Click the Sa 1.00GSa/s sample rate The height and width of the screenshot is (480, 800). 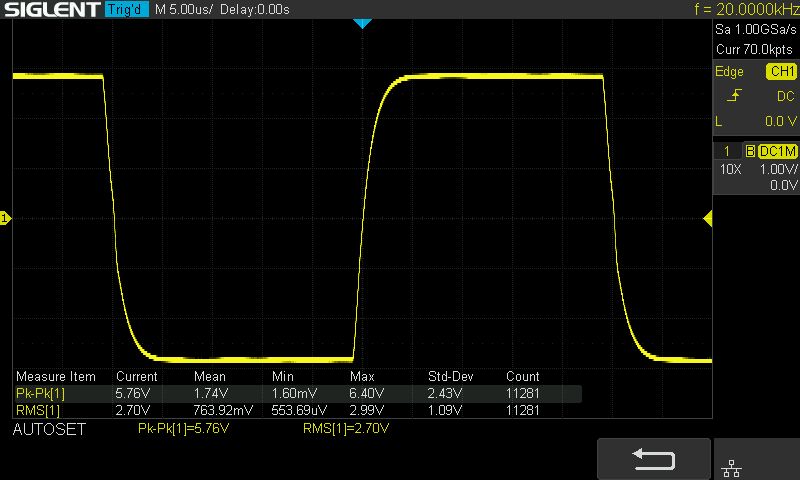pyautogui.click(x=756, y=29)
